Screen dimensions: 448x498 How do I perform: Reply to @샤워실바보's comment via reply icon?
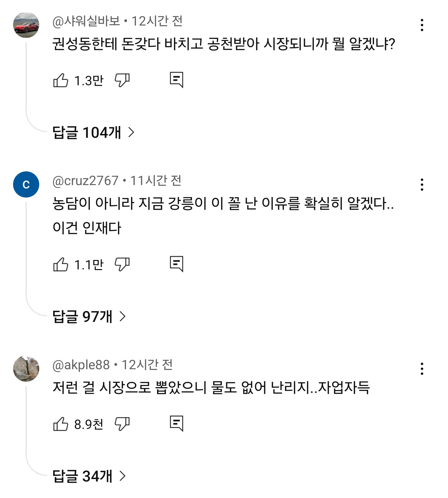176,80
